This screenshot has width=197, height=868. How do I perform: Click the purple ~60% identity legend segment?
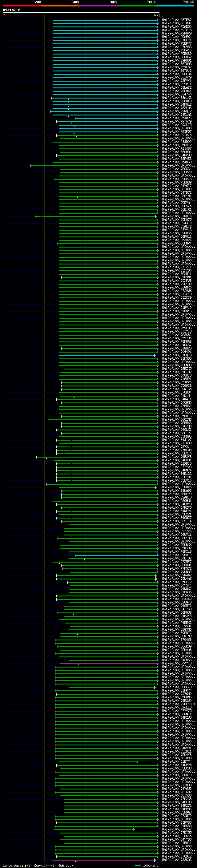tap(99, 6)
